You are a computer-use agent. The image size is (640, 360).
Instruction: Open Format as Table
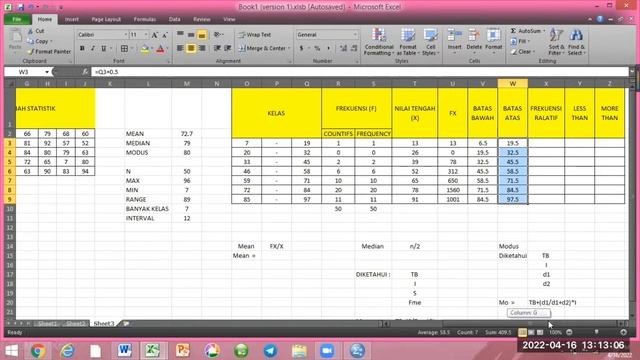tap(408, 42)
